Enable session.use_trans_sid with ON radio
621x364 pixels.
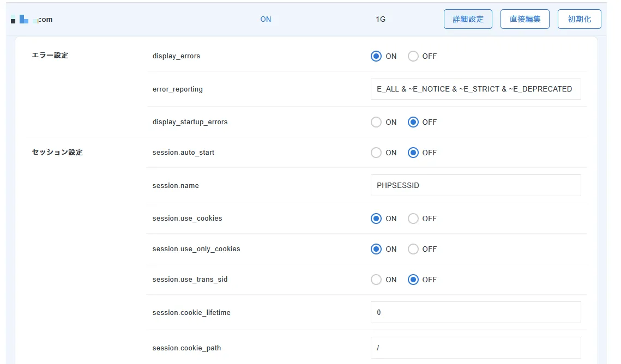[376, 280]
